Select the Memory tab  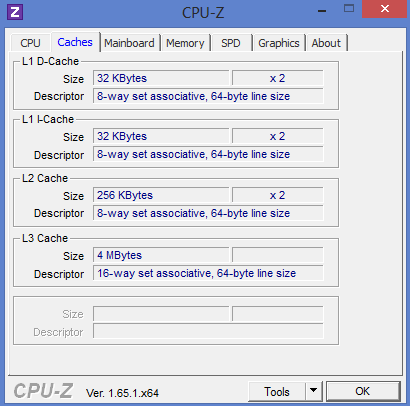pos(185,43)
